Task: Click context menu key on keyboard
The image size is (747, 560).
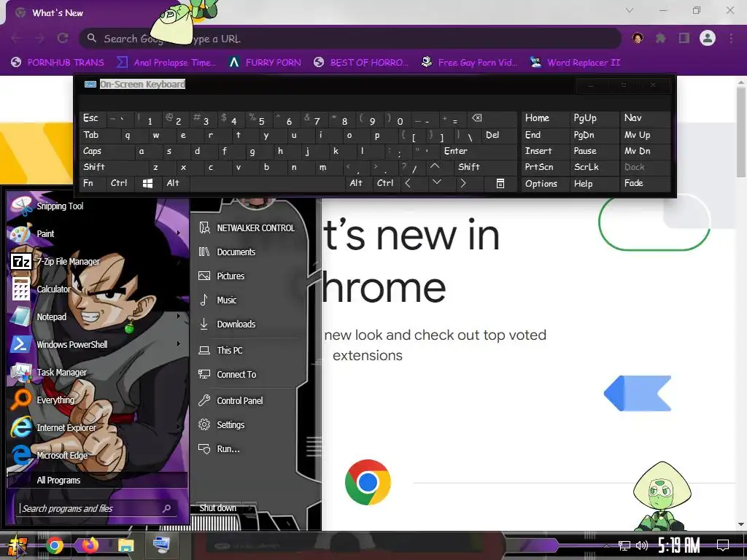Action: coord(500,183)
